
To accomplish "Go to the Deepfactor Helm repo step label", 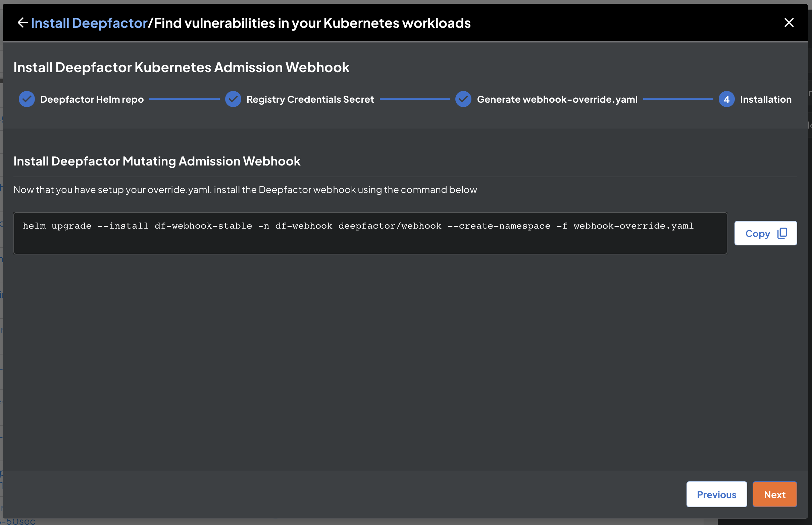I will [92, 99].
